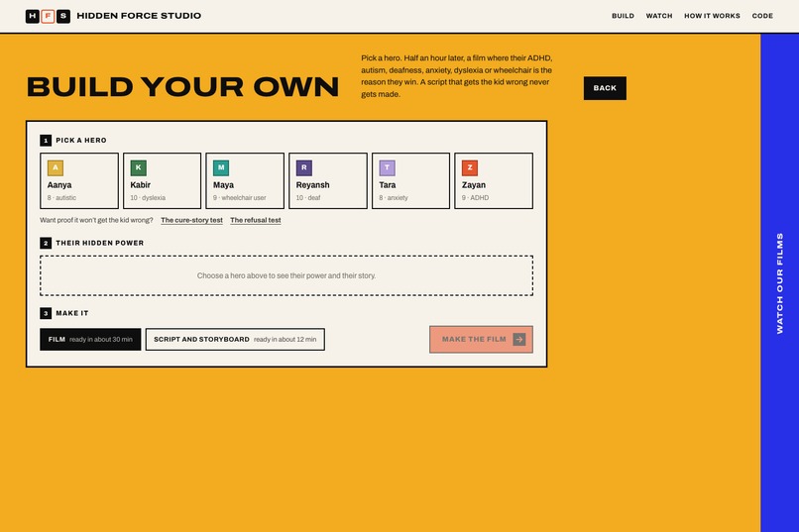799x532 pixels.
Task: Click the H tile in the logo
Action: pos(32,16)
